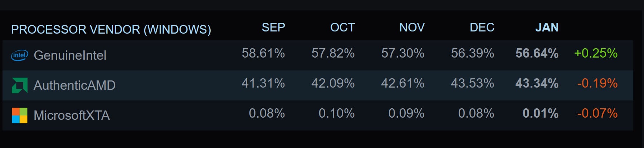Click the Processor Vendor (Windows) heading

click(111, 29)
